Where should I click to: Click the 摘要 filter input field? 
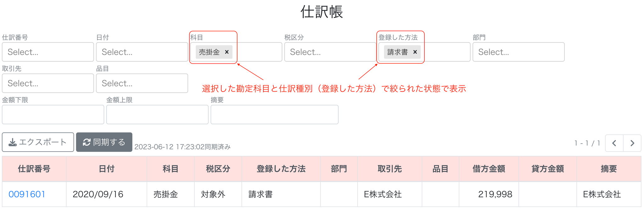(x=275, y=115)
